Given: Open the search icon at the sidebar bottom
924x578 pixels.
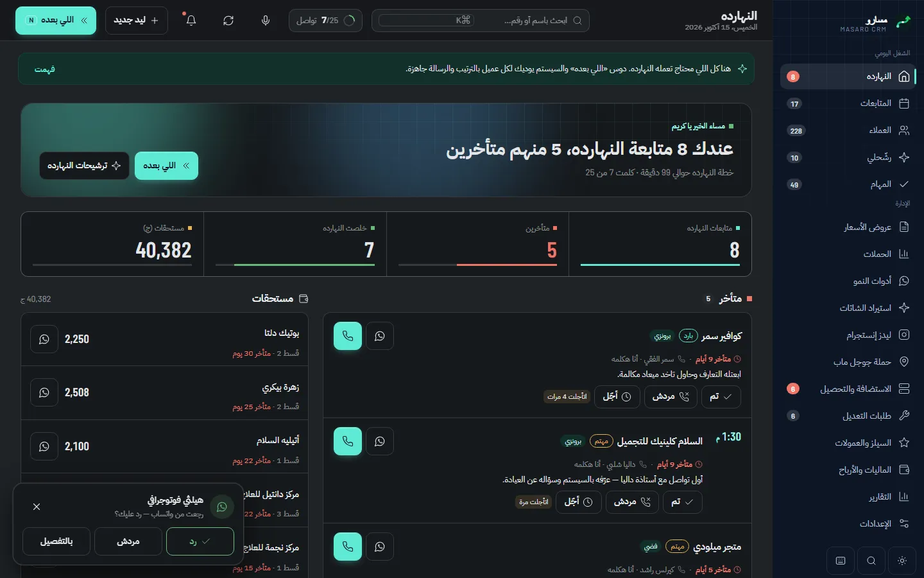Looking at the screenshot, I should coord(871,561).
